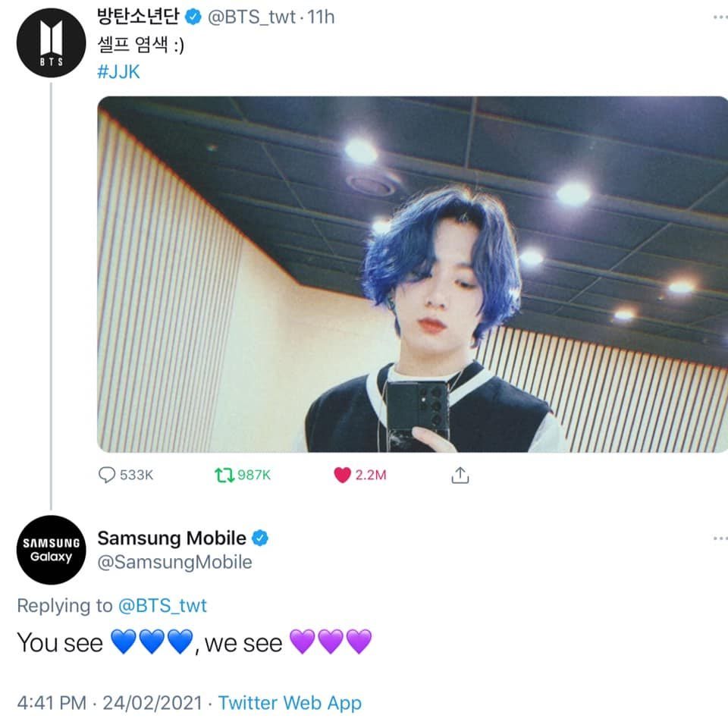Open Twitter Web App source link
This screenshot has height=728, width=728.
(290, 703)
